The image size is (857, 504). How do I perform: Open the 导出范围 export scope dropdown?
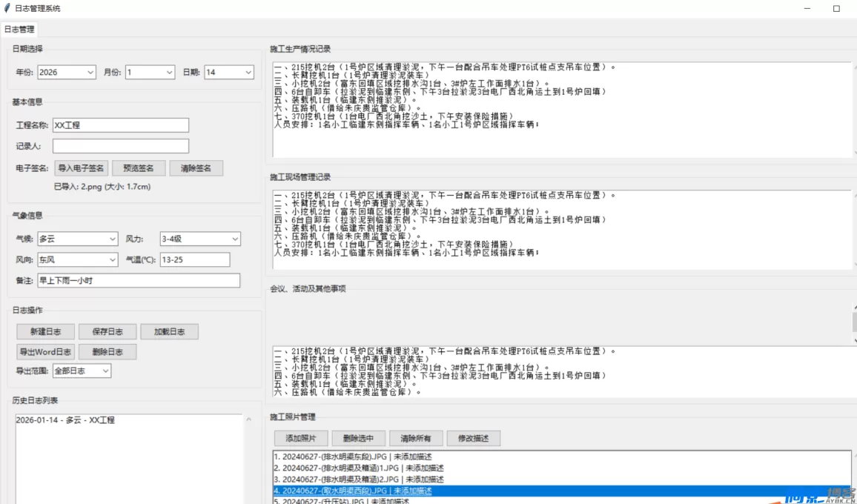click(105, 370)
